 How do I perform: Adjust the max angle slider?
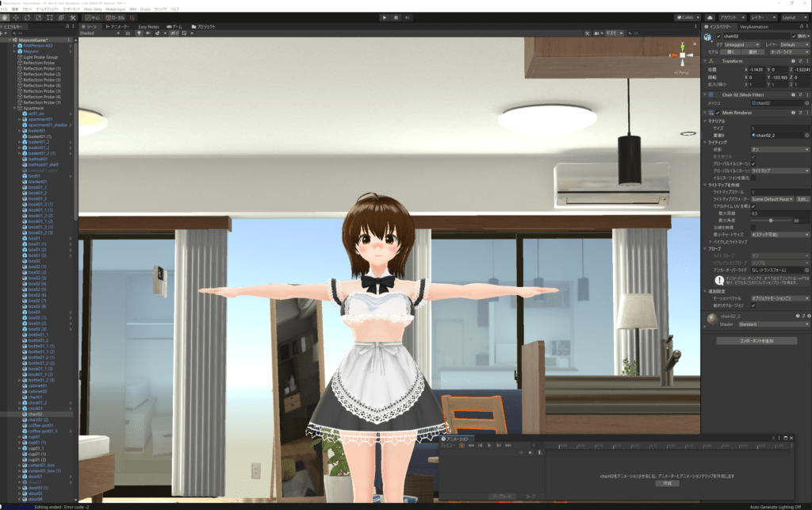(x=771, y=220)
